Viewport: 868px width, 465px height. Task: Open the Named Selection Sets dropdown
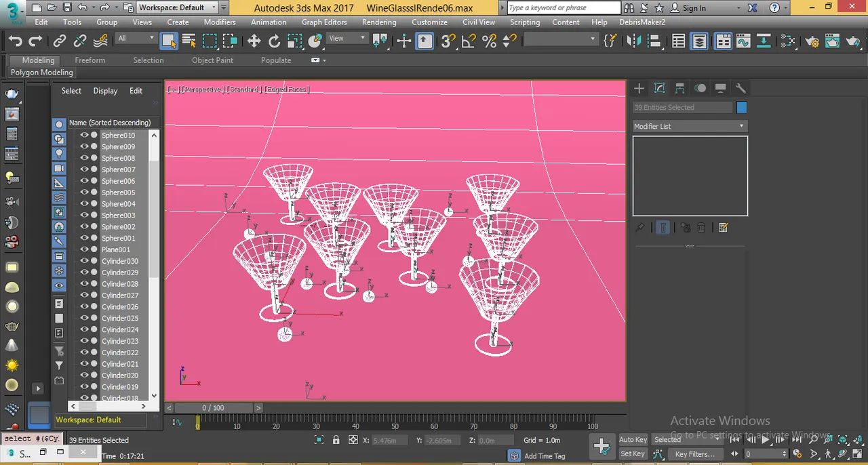point(561,39)
